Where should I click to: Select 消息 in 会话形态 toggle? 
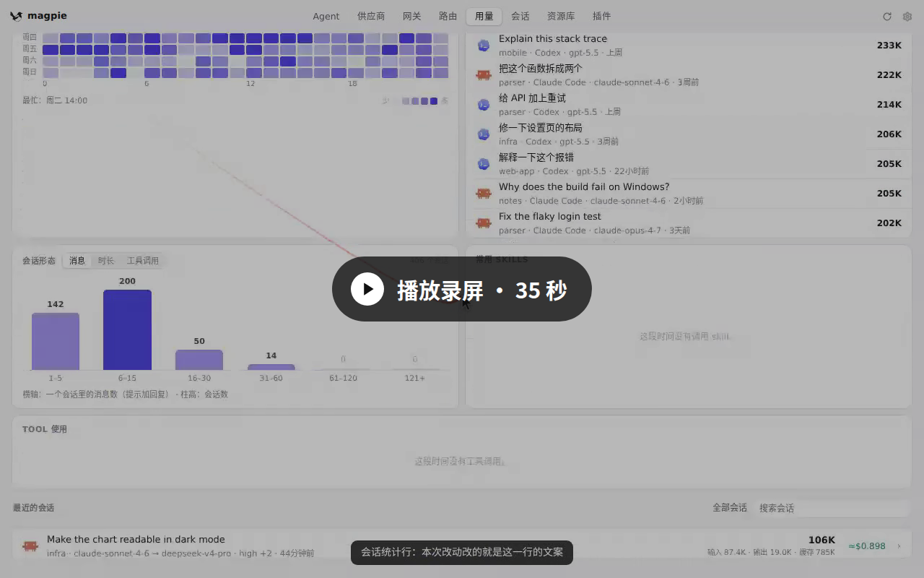(77, 261)
